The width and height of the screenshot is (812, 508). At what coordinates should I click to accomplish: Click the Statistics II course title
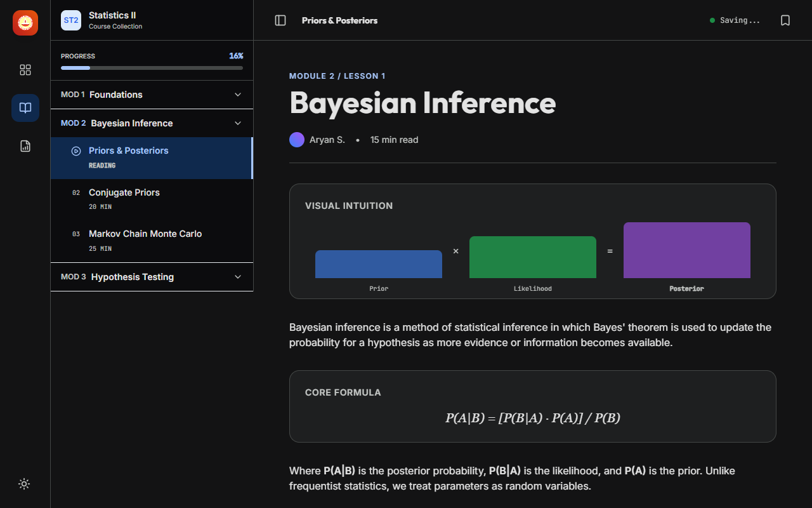pos(112,15)
